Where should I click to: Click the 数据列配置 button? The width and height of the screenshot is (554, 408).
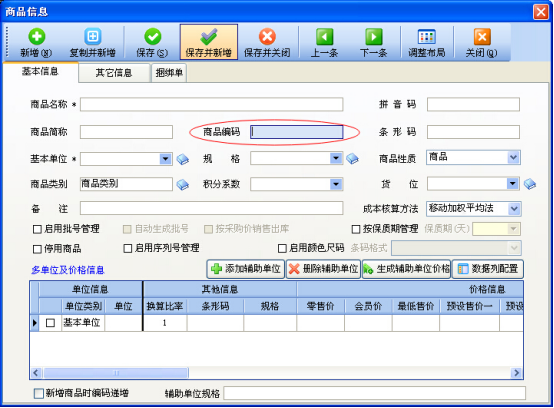click(x=488, y=269)
